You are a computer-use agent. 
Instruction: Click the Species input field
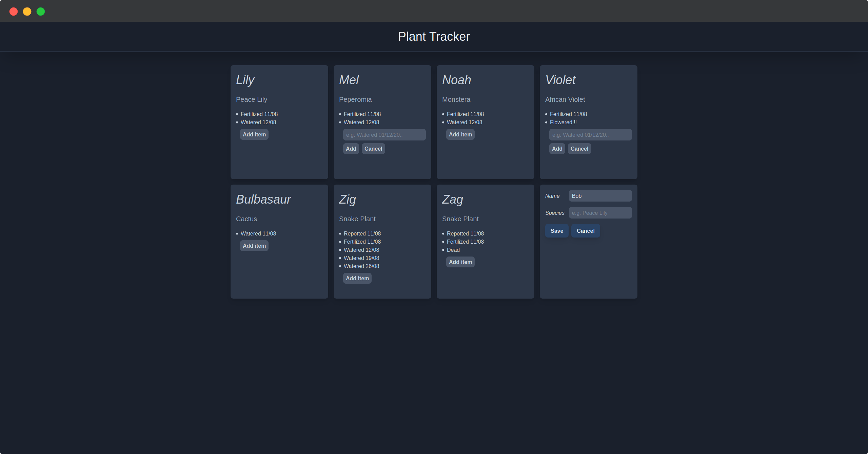pyautogui.click(x=600, y=213)
